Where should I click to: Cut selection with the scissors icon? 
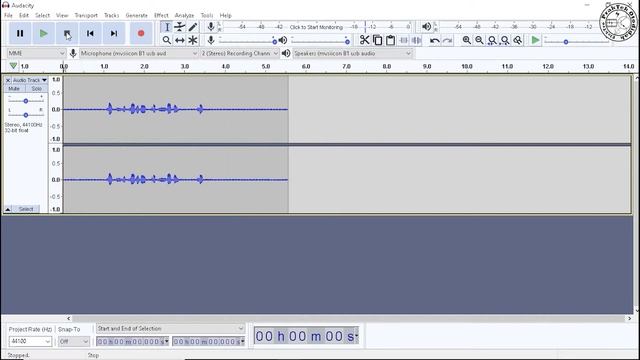[x=364, y=40]
